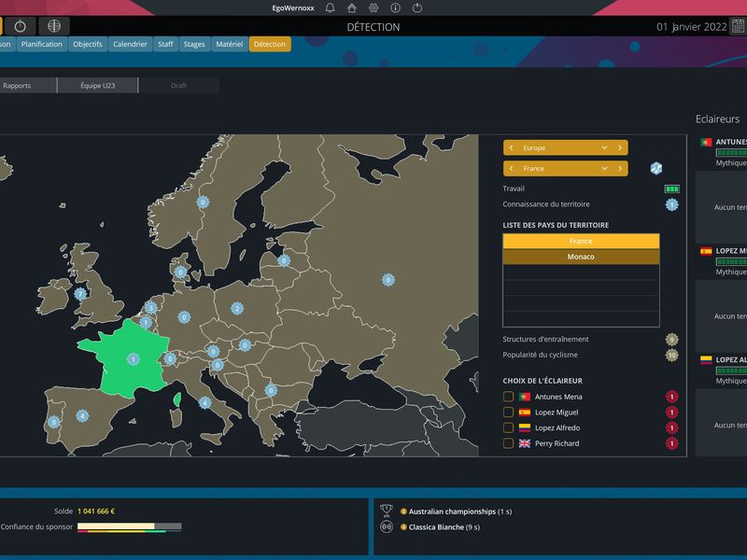Open the Objectifs tab
Image resolution: width=747 pixels, height=560 pixels.
point(88,44)
